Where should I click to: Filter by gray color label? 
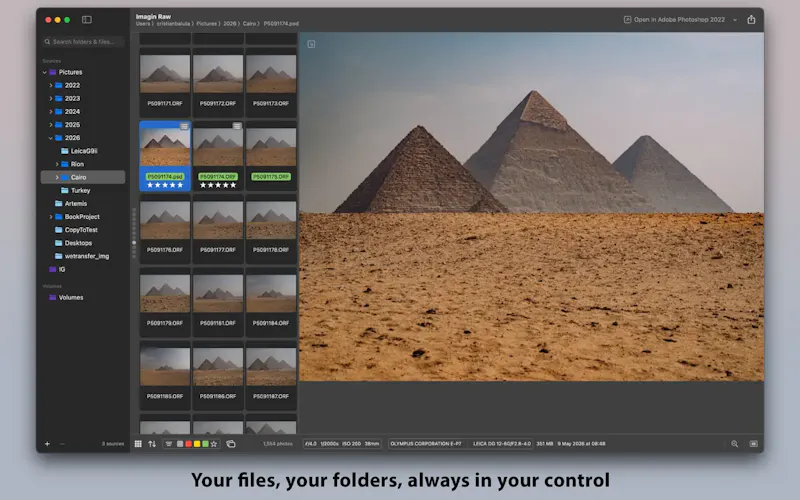pyautogui.click(x=180, y=444)
